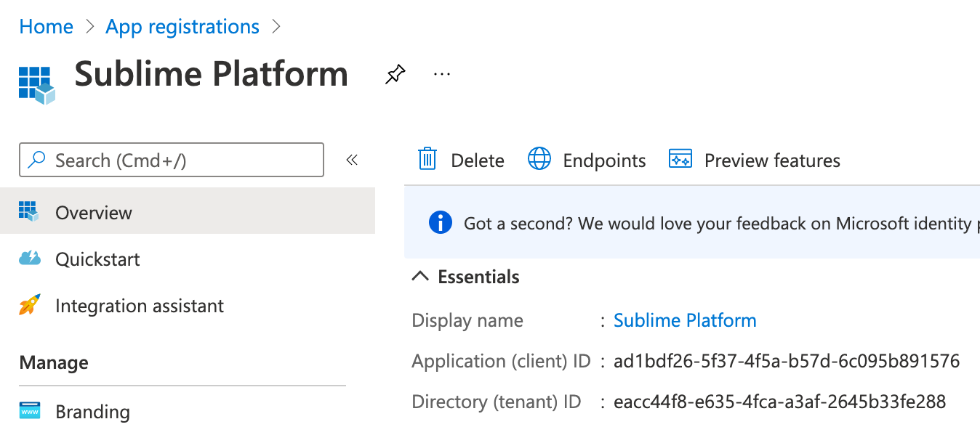Collapse the sidebar with double chevron
This screenshot has width=980, height=427.
[352, 160]
